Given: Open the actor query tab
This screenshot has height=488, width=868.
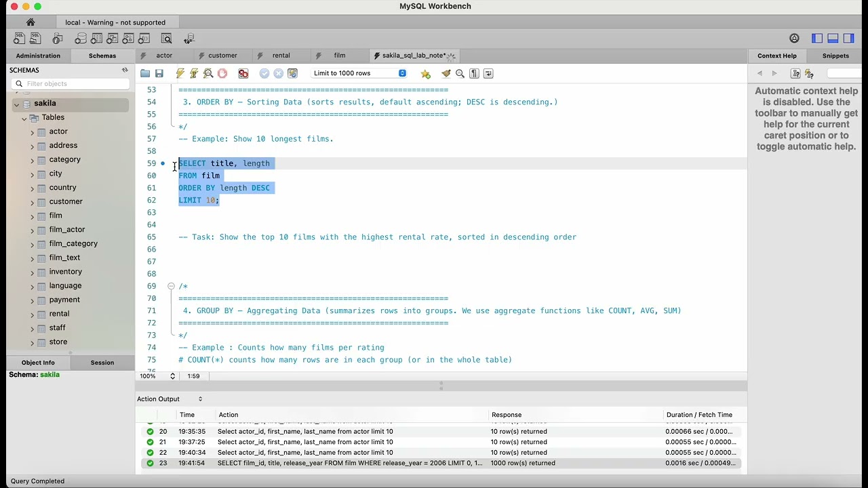Looking at the screenshot, I should pyautogui.click(x=163, y=56).
